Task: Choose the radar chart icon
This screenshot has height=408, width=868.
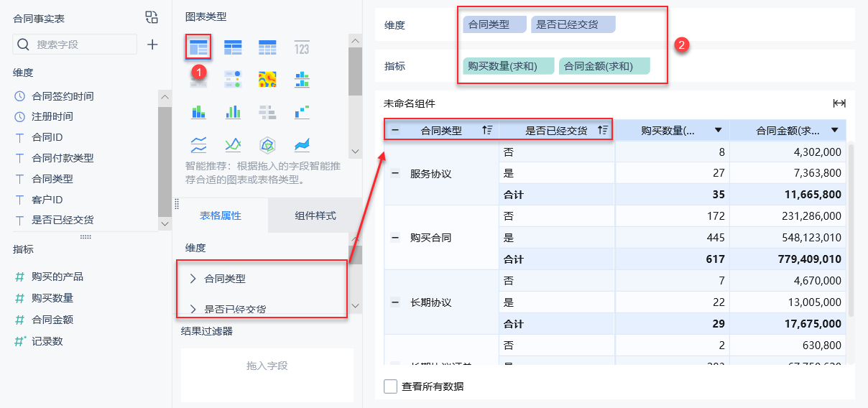Action: (267, 144)
